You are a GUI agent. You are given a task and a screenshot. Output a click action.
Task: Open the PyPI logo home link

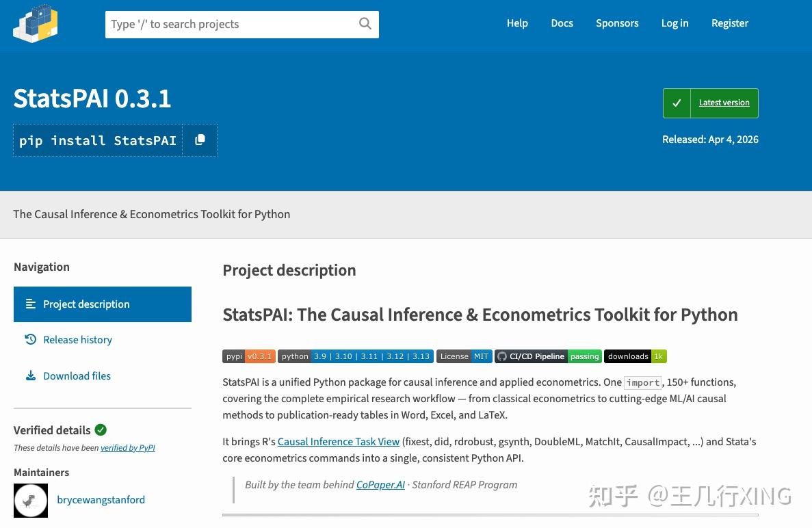pyautogui.click(x=35, y=23)
